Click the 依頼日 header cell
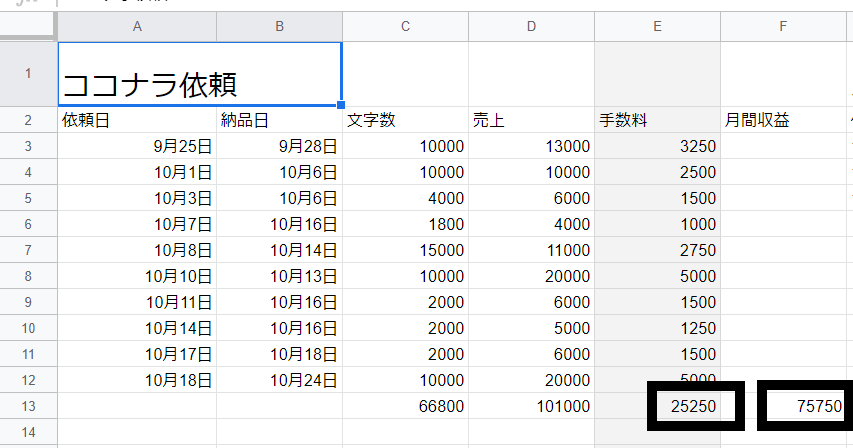 [x=137, y=120]
